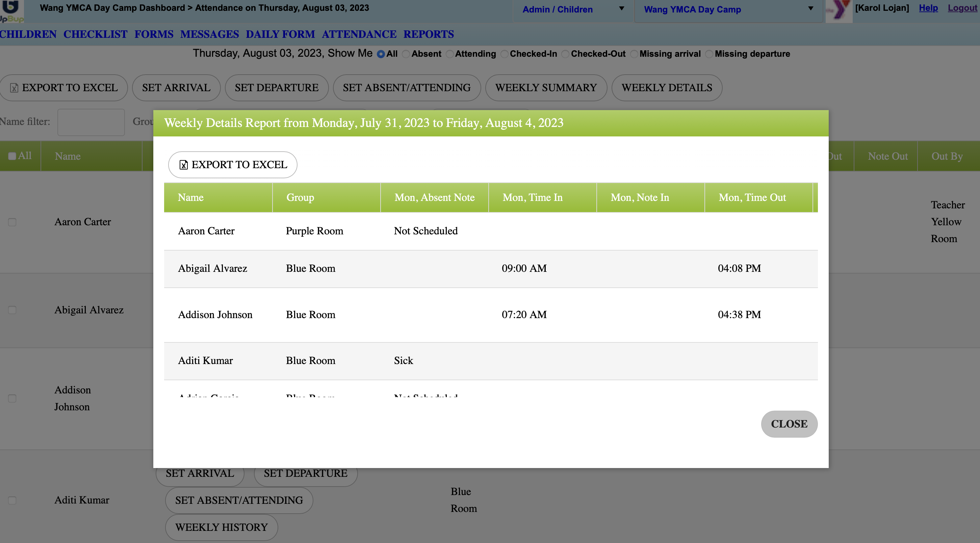This screenshot has height=543, width=980.
Task: Open the ATTENDANCE menu
Action: click(x=359, y=34)
